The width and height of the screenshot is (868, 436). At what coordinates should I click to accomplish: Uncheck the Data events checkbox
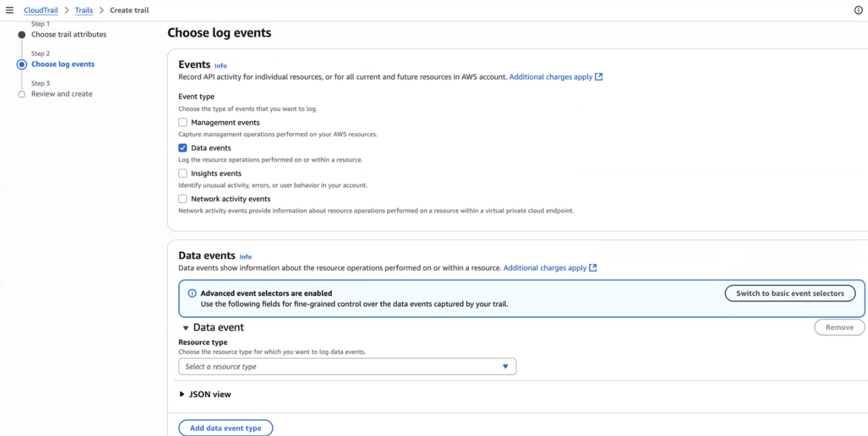tap(183, 148)
